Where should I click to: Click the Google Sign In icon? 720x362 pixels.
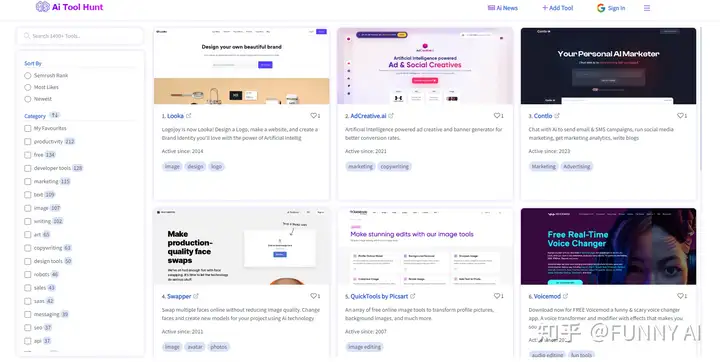click(x=601, y=8)
